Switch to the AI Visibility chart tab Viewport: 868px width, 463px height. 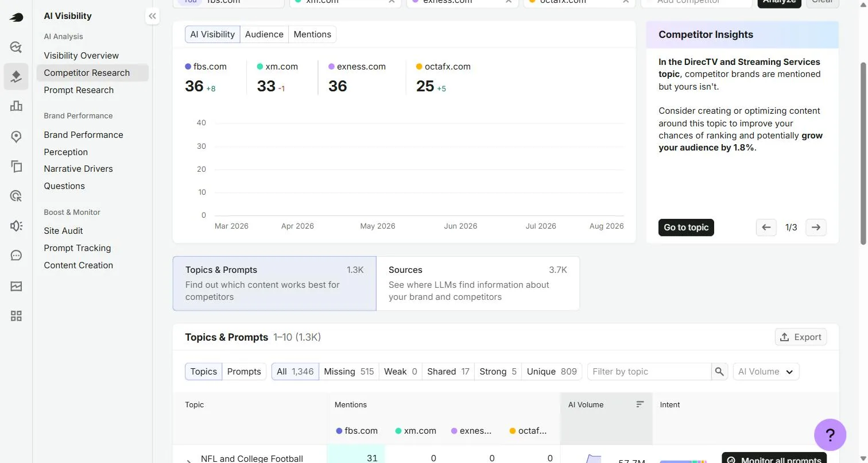212,34
